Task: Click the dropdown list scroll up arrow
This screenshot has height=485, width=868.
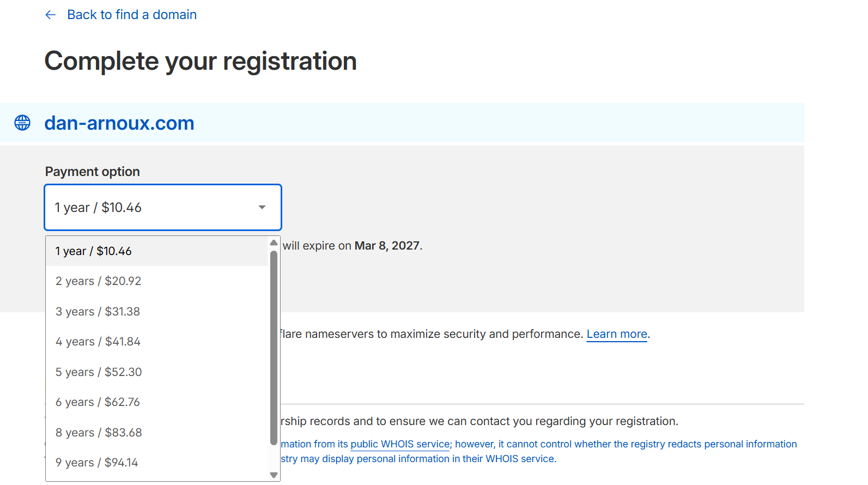Action: (274, 242)
